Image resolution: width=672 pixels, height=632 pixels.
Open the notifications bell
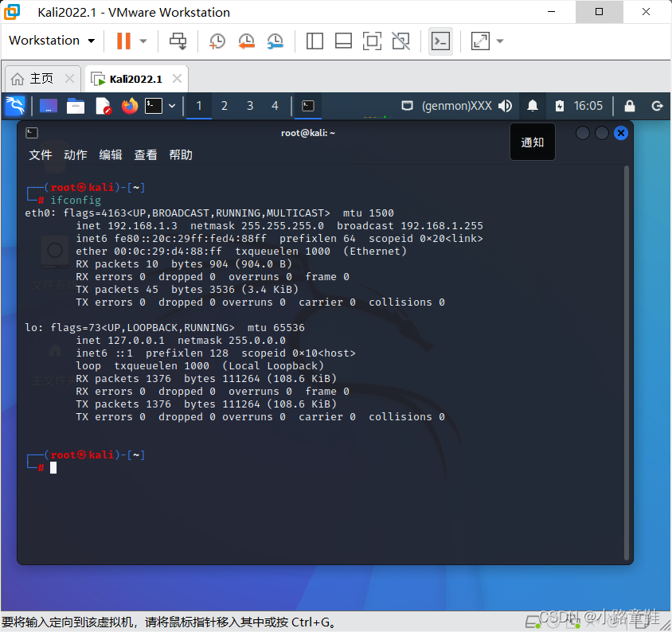[x=533, y=105]
